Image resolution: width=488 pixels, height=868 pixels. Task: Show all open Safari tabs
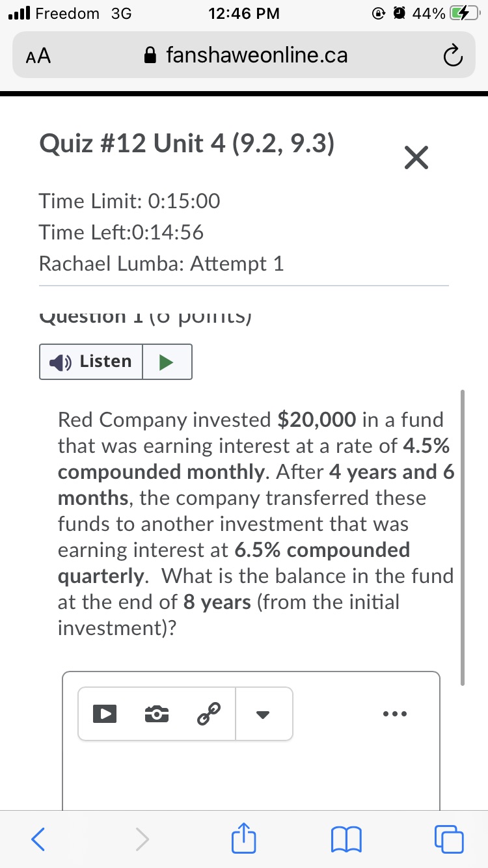pyautogui.click(x=450, y=840)
